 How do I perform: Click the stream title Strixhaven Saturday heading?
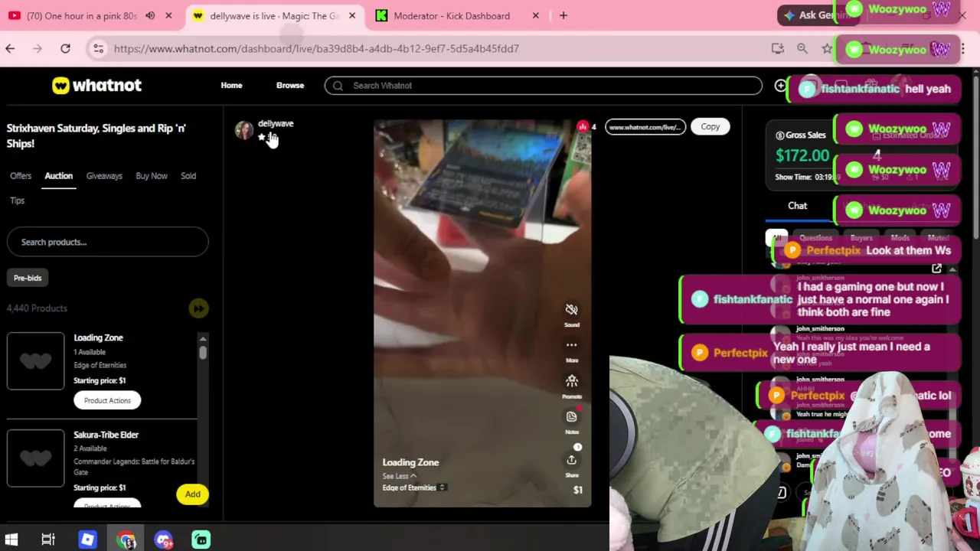point(96,135)
